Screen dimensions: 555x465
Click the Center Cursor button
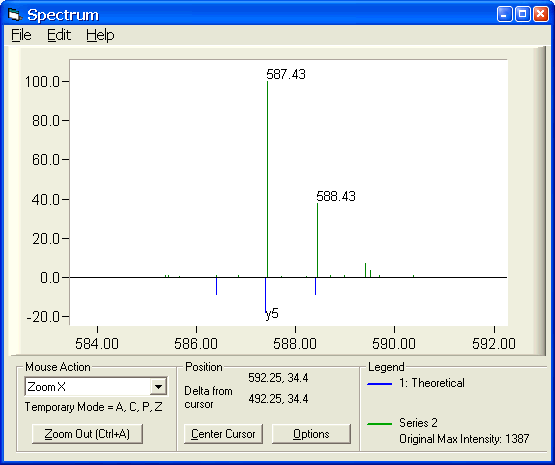[223, 434]
